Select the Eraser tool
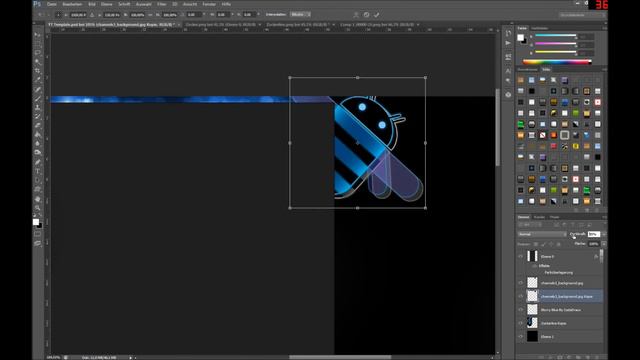 click(38, 126)
